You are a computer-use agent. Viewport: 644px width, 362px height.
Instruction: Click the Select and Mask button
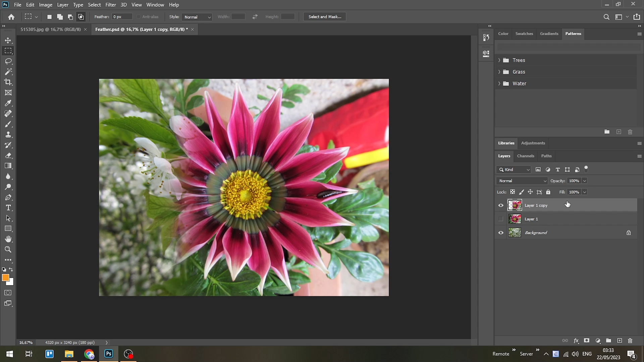coord(324,16)
